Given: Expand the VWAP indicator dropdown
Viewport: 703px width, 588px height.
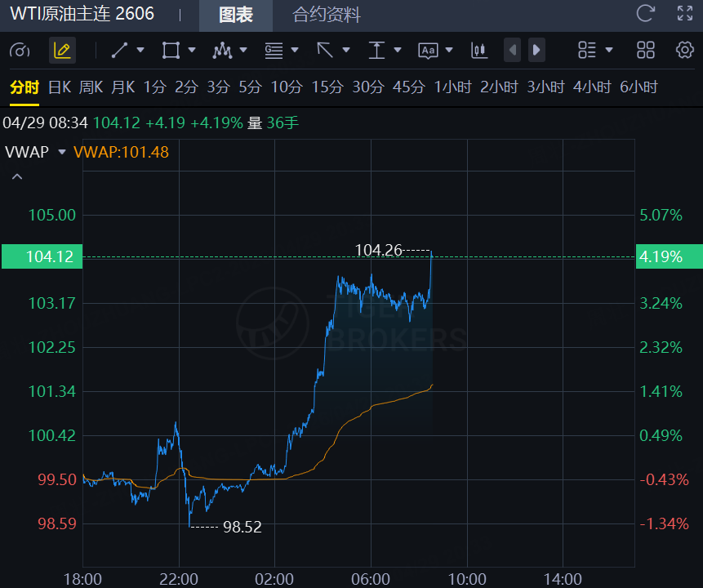Looking at the screenshot, I should pyautogui.click(x=61, y=153).
